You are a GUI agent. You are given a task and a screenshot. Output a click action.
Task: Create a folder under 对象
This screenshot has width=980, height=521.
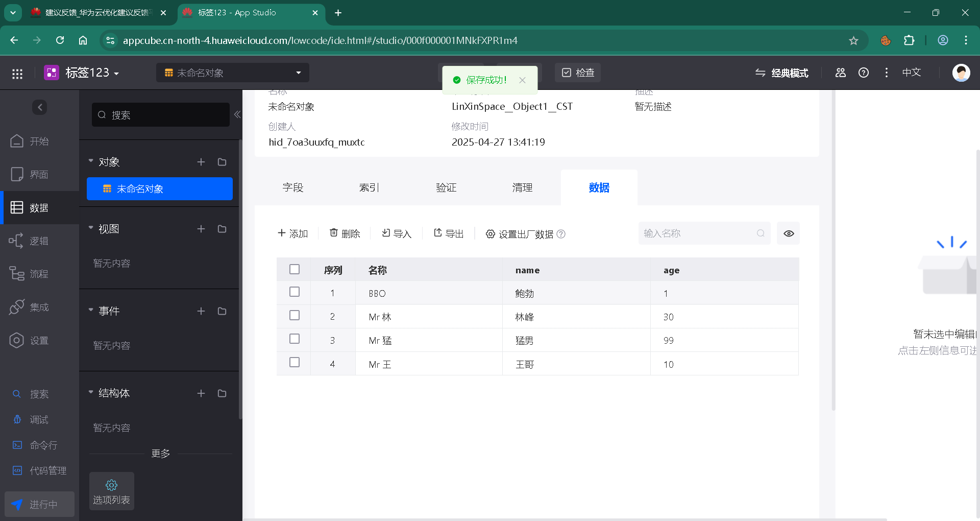[222, 162]
